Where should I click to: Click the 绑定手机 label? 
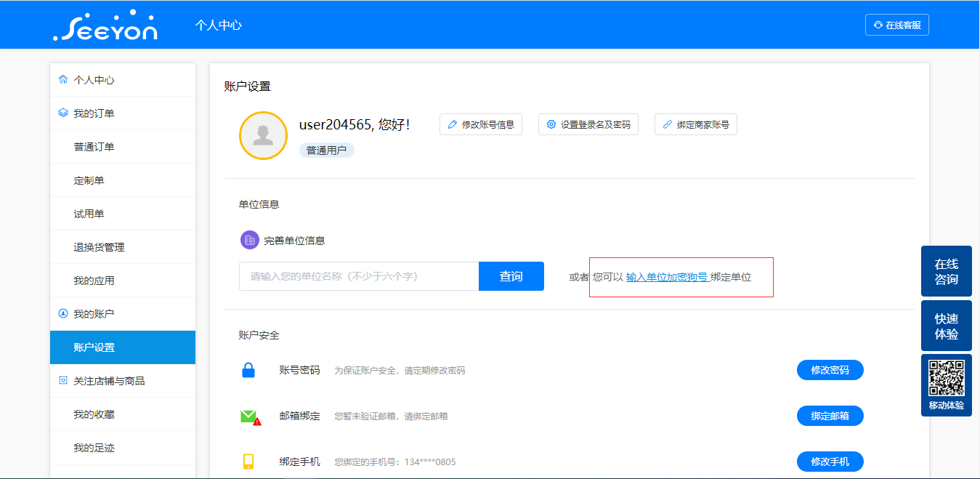(x=299, y=462)
